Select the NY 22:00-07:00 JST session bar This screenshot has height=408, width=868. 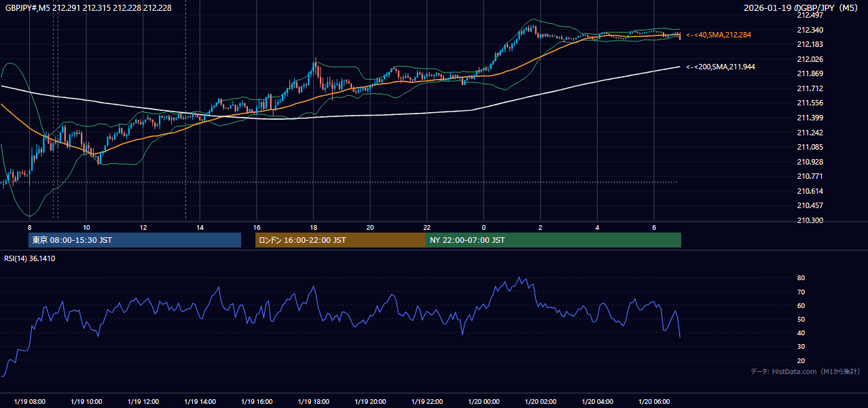coord(554,240)
